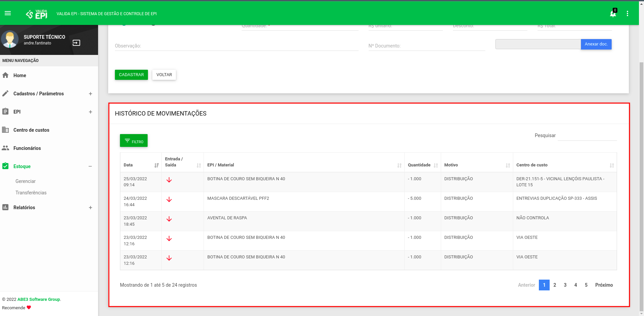
Task: Click NÃO CONTROLA cost center cell
Action: (x=565, y=221)
